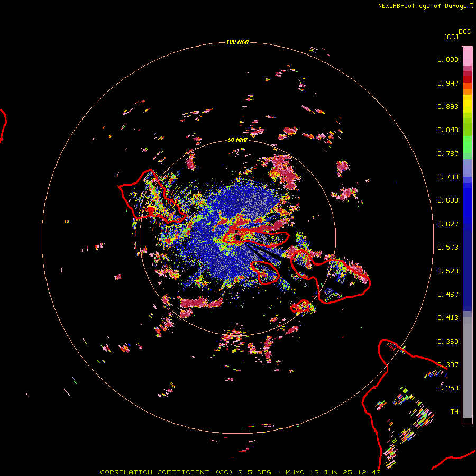Pick the pink swatch at the color bar top
The width and height of the screenshot is (476, 476).
coord(467,56)
